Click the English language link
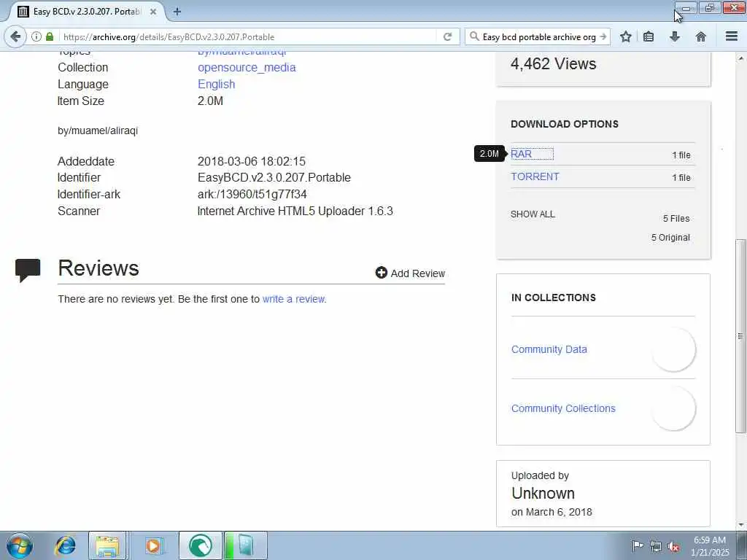This screenshot has width=747, height=560. pos(216,85)
